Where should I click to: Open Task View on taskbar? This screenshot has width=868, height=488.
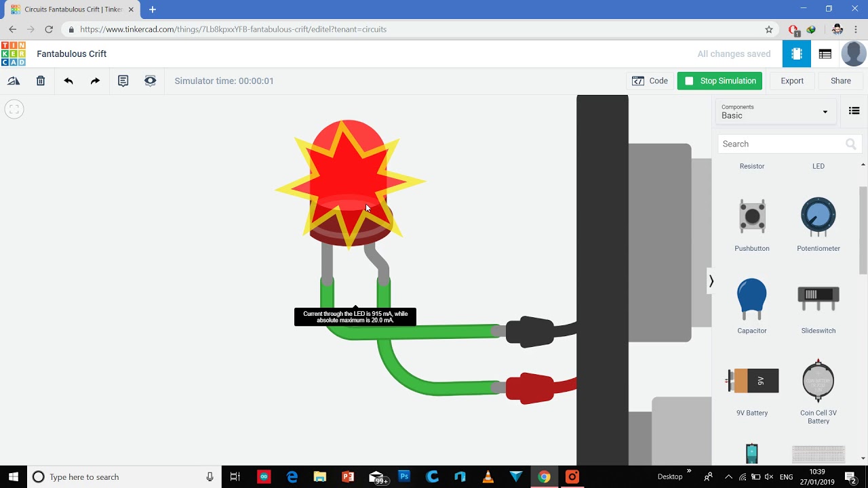[235, 476]
